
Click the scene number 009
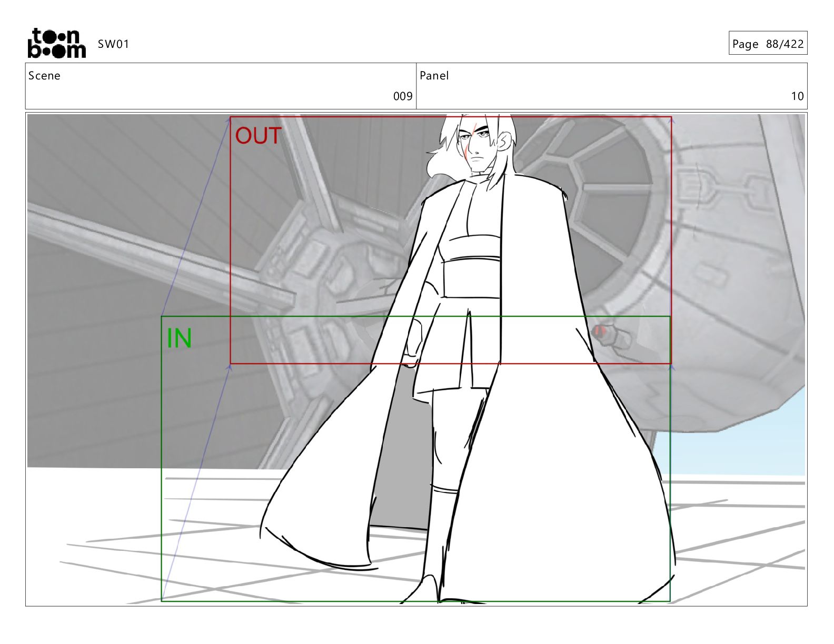pyautogui.click(x=403, y=96)
